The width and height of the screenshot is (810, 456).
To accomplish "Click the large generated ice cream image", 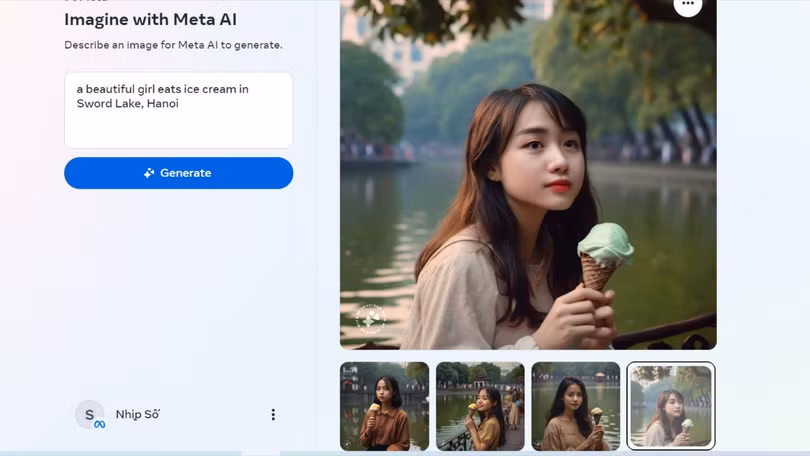I will point(528,175).
